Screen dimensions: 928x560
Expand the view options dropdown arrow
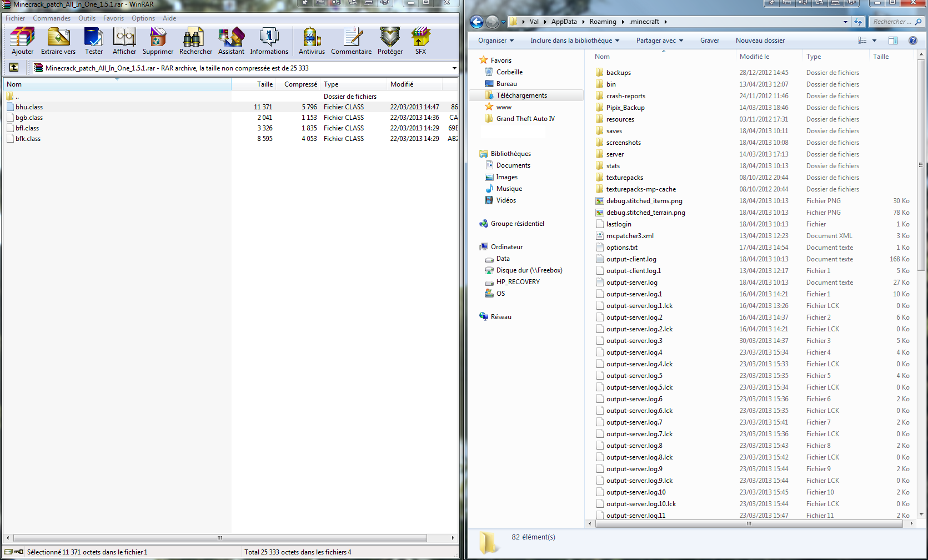[874, 41]
